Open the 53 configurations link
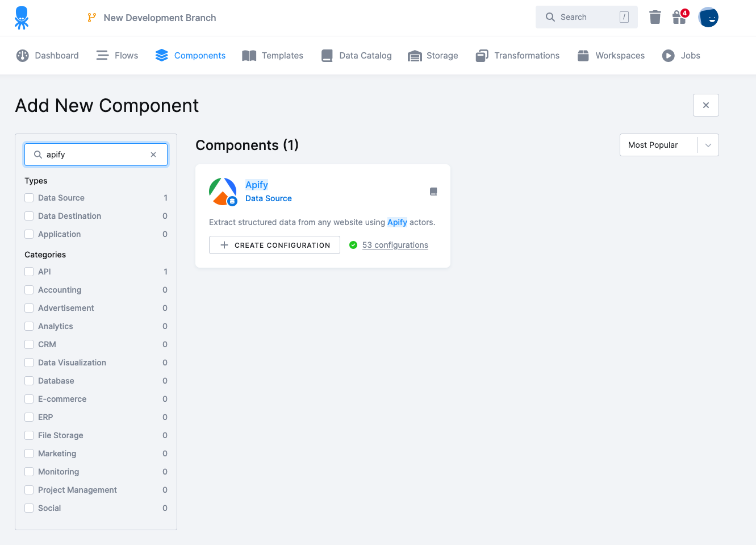The width and height of the screenshot is (756, 545). [x=395, y=244]
